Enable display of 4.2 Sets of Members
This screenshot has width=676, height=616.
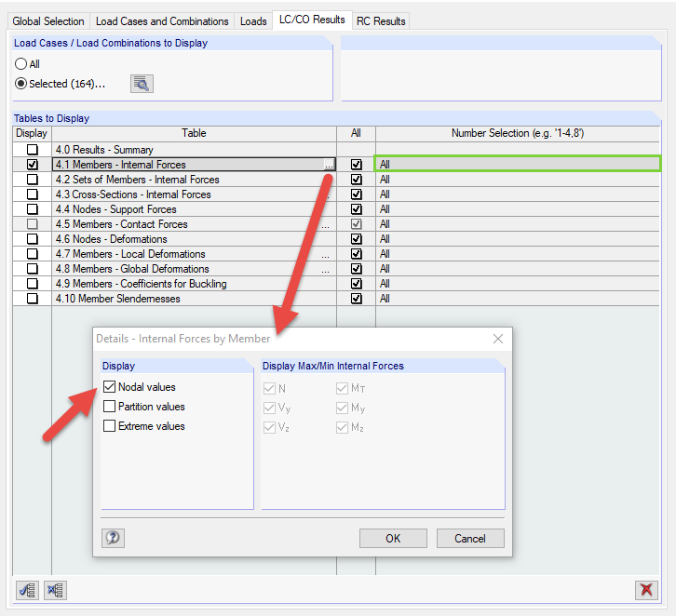tap(33, 180)
